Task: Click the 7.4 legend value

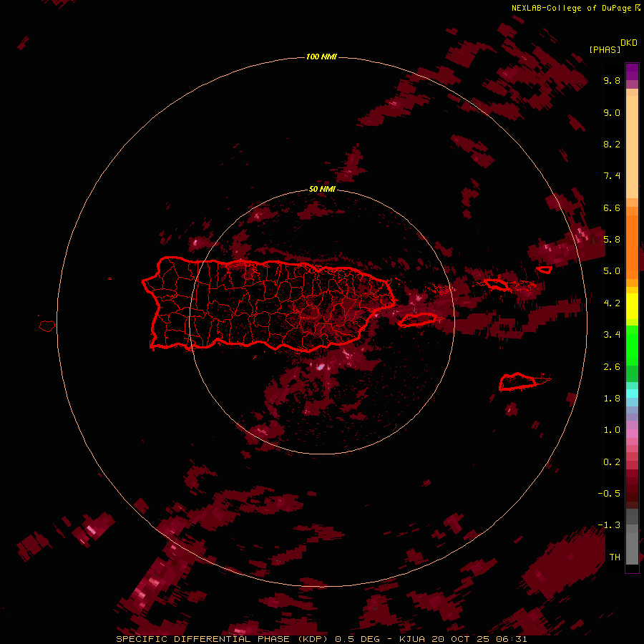Action: pos(612,176)
